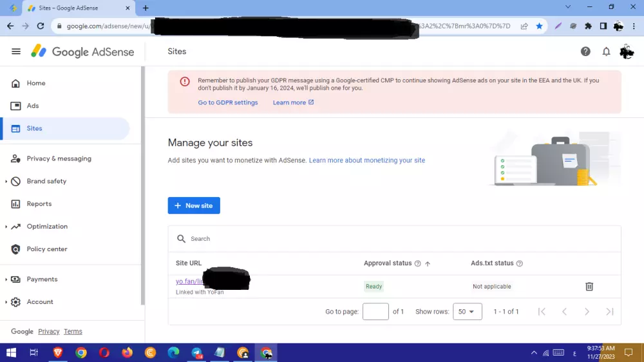Close the Sites – Google AdSense tab
The image size is (644, 362).
tap(128, 8)
